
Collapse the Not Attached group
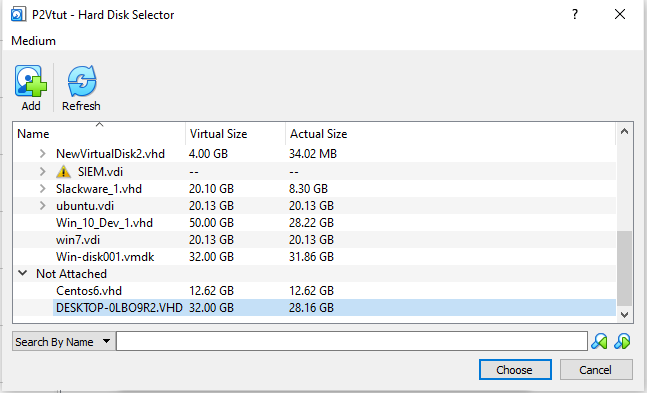click(23, 273)
